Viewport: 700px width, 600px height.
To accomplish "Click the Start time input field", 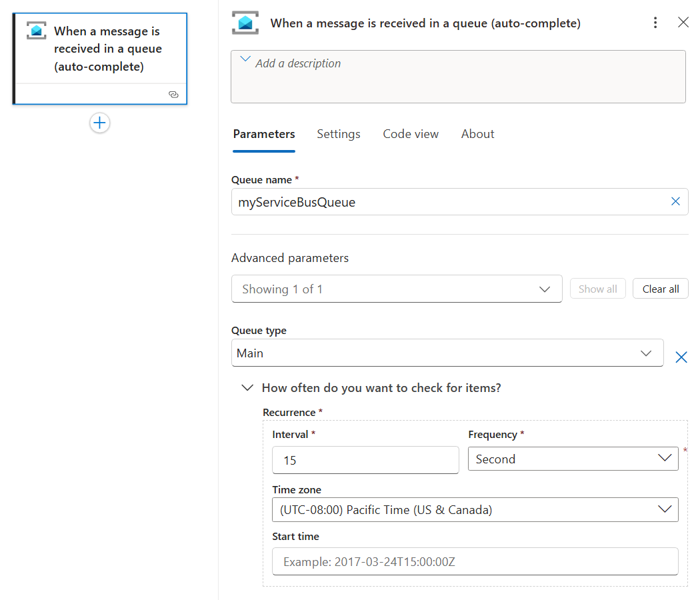I will coord(475,561).
